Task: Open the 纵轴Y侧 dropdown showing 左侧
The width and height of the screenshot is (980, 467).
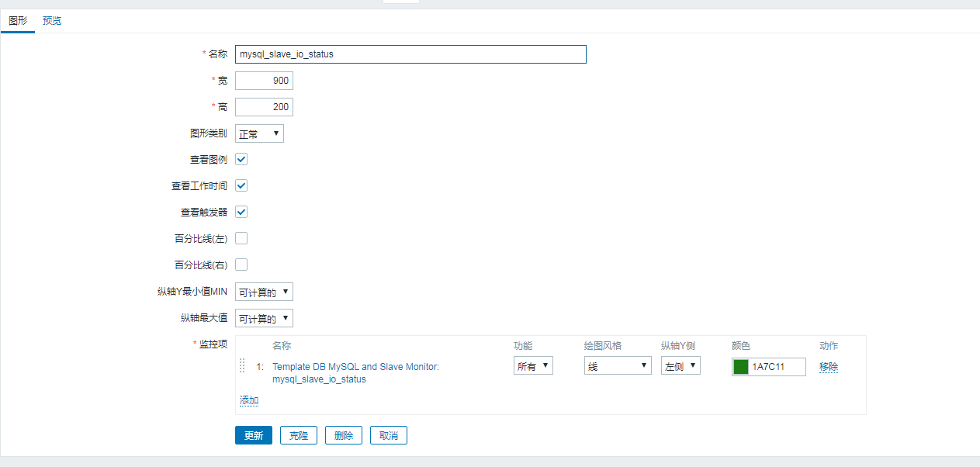Action: click(680, 366)
